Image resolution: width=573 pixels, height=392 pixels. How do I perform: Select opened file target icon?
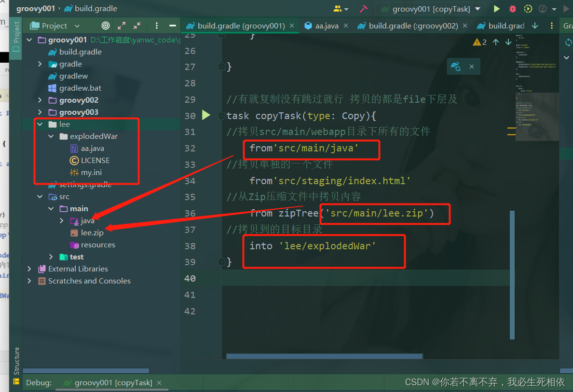tap(106, 26)
